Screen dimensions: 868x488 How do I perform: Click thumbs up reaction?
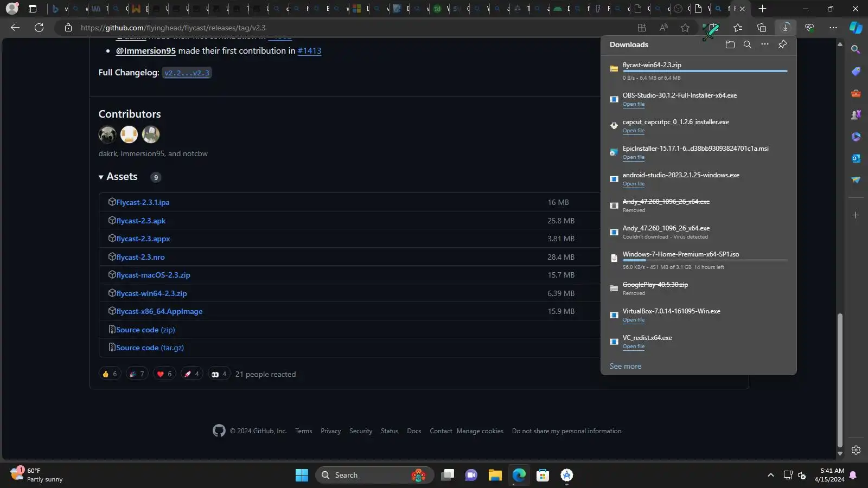point(110,374)
